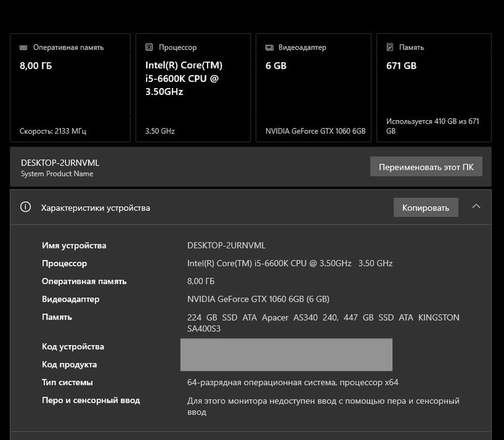Click the Копировать button

[426, 208]
